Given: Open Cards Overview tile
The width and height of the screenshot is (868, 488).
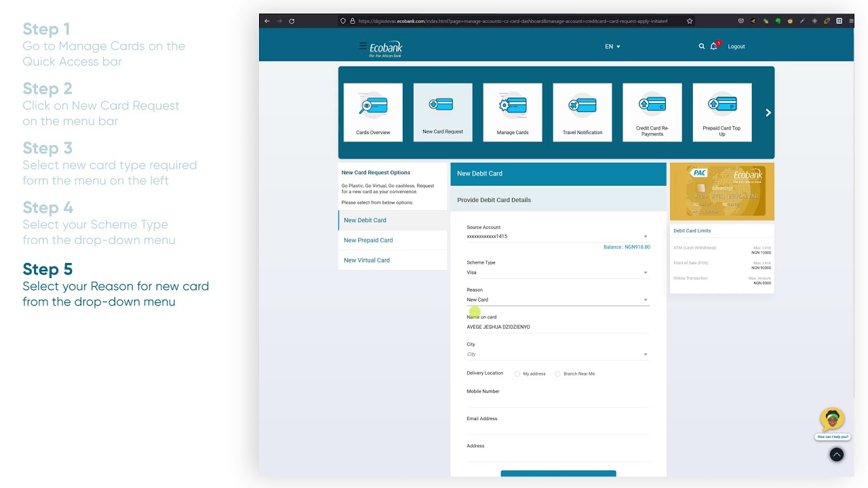Looking at the screenshot, I should [x=373, y=113].
